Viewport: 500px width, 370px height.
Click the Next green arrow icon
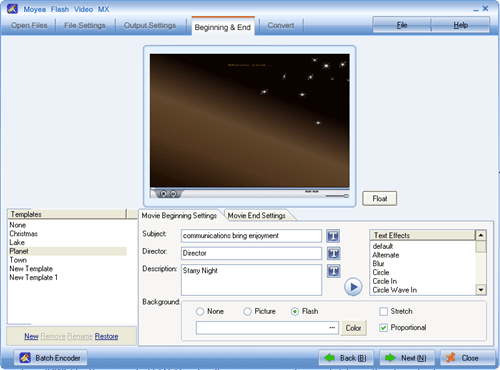click(390, 358)
